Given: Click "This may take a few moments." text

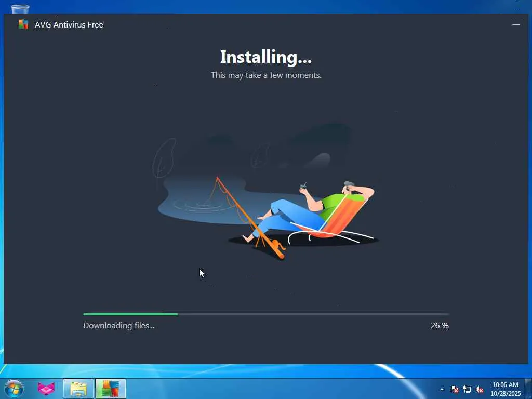Looking at the screenshot, I should [x=266, y=75].
